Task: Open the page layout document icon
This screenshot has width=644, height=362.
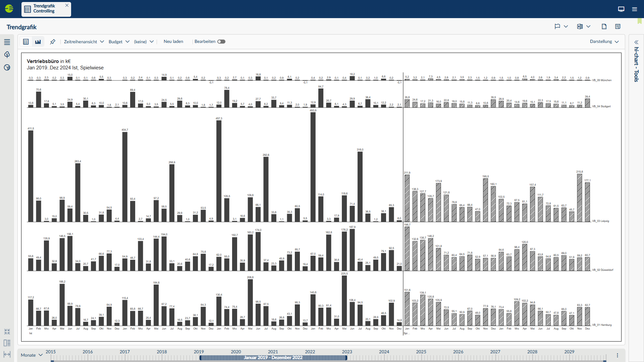Action: 604,26
